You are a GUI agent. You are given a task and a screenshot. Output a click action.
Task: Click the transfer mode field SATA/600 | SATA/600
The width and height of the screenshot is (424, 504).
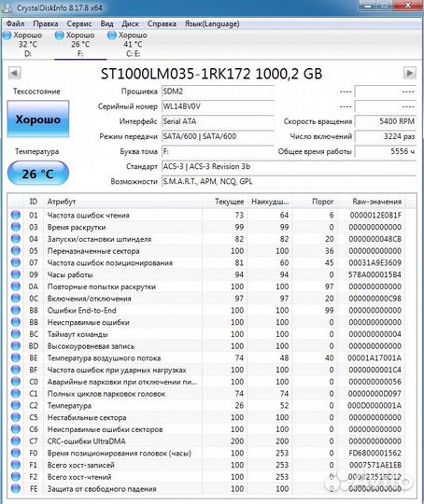(x=218, y=136)
